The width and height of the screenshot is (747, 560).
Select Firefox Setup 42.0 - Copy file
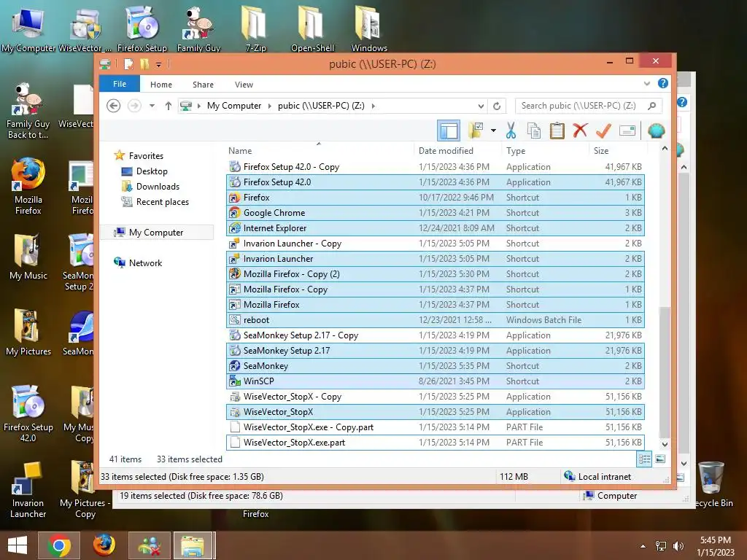point(436,167)
